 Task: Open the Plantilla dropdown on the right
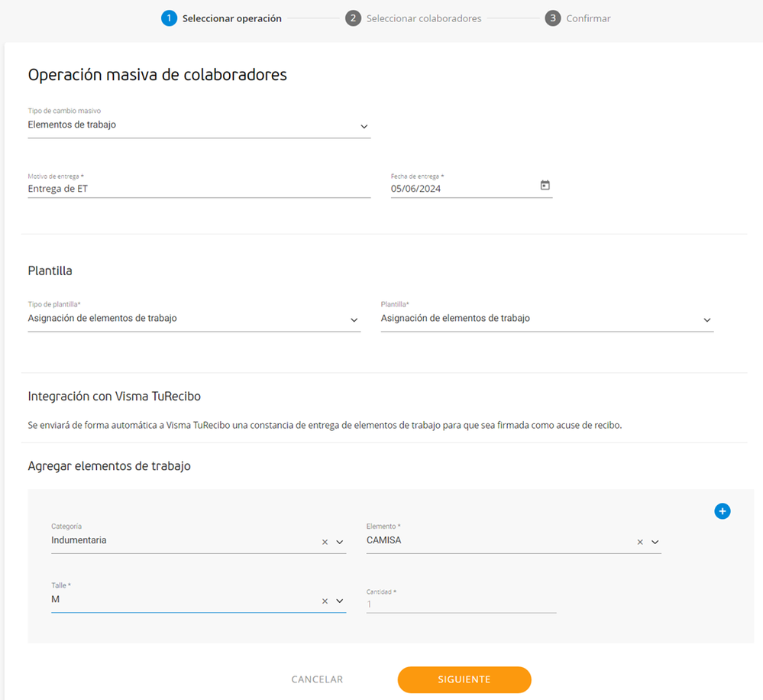(x=706, y=319)
